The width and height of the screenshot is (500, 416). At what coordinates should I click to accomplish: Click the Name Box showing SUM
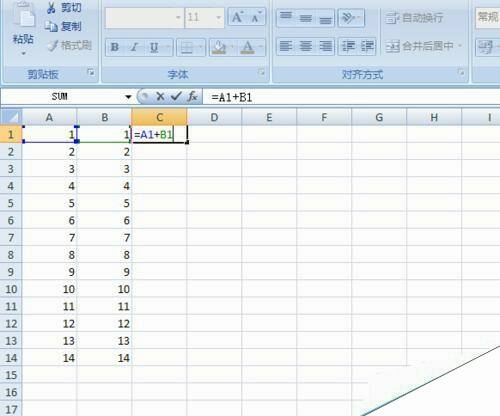coord(63,97)
